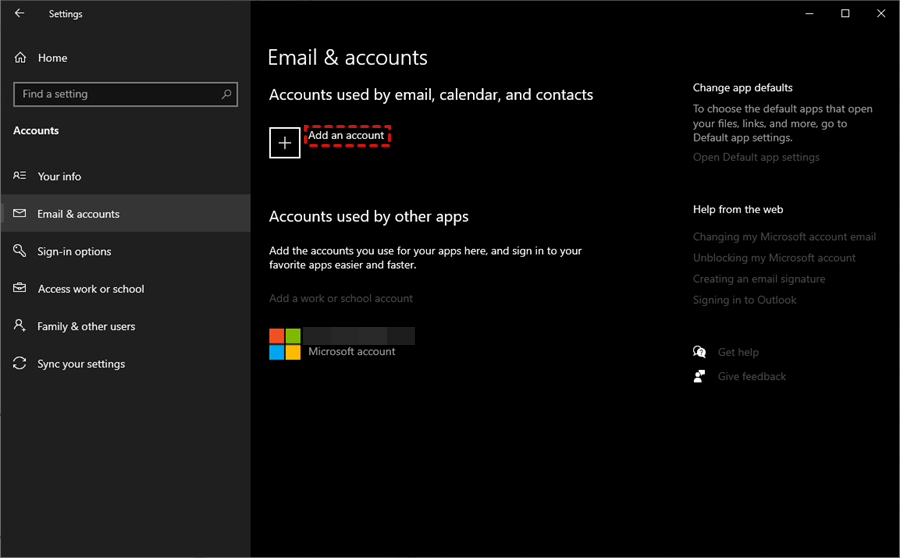Open Signing in to Outlook help link
This screenshot has width=900, height=558.
pos(745,300)
